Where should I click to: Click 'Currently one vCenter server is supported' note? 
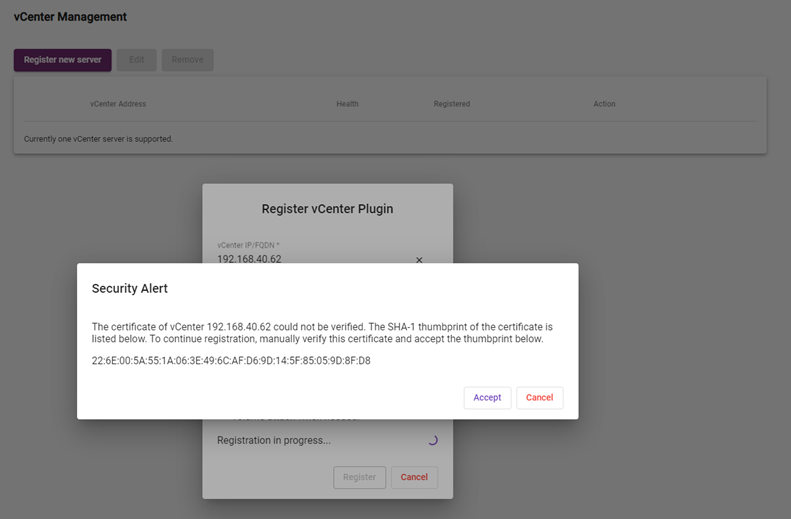click(98, 139)
